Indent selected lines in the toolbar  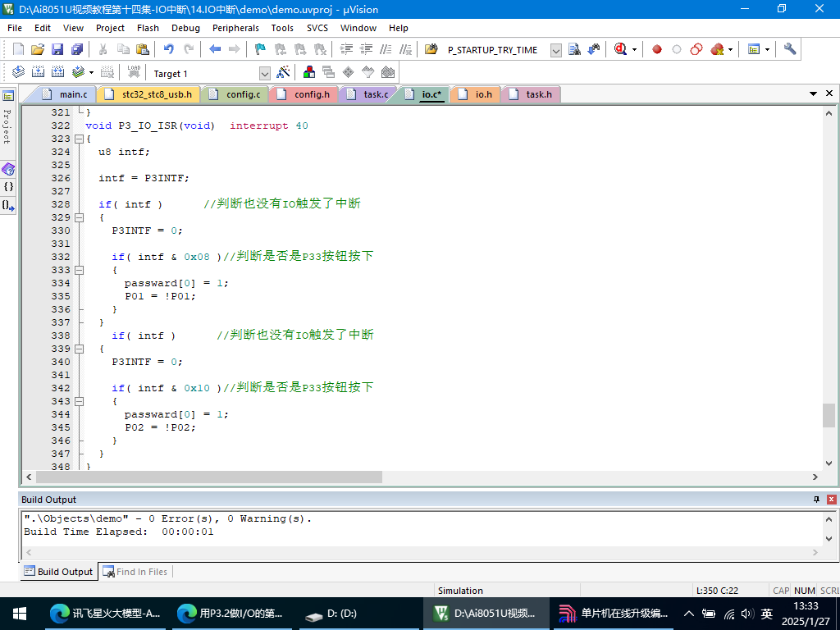(x=347, y=49)
